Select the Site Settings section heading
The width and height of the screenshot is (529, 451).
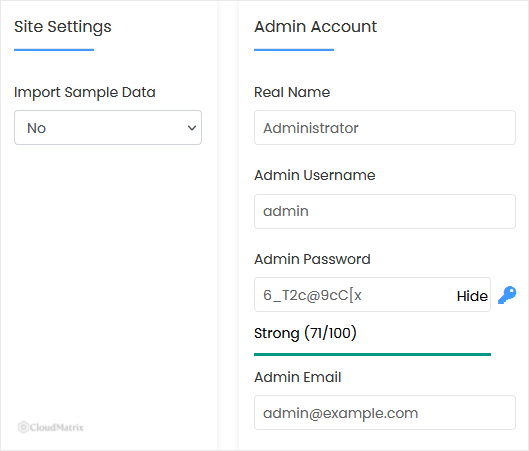pyautogui.click(x=63, y=27)
